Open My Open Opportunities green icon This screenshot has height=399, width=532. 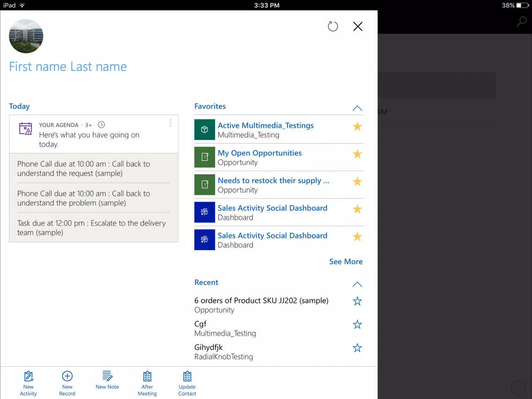tap(205, 157)
